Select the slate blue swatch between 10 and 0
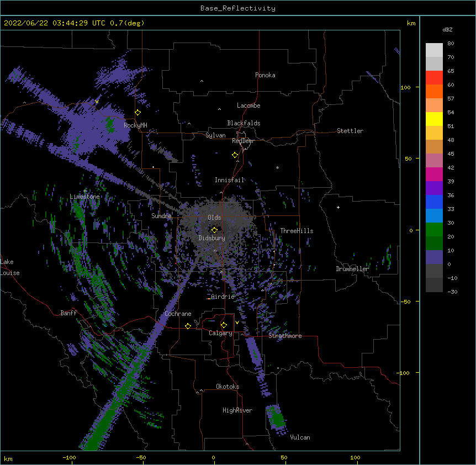This screenshot has width=476, height=465. (434, 257)
